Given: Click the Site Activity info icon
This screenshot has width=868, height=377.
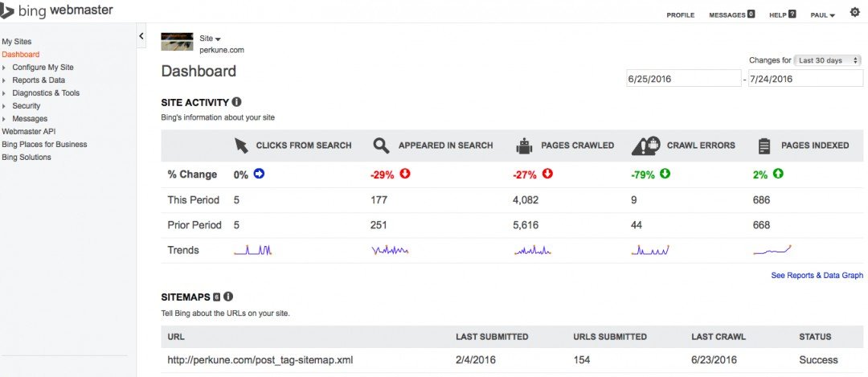Looking at the screenshot, I should 236,102.
